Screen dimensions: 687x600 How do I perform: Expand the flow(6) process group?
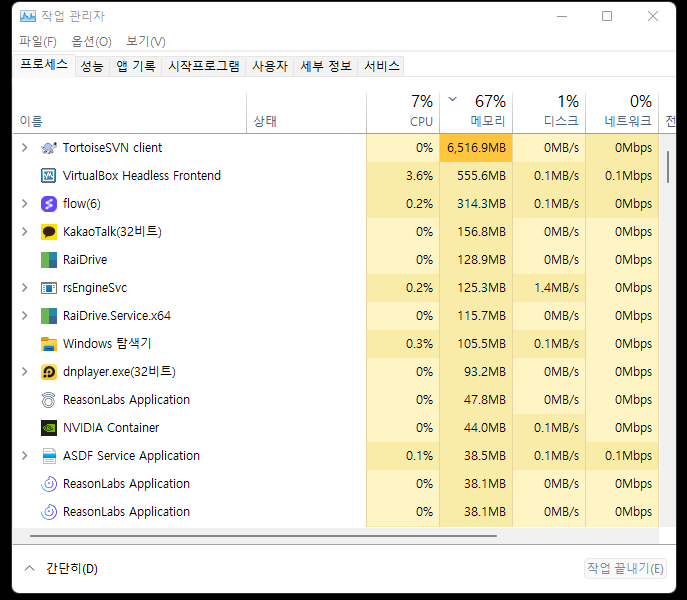[x=25, y=204]
